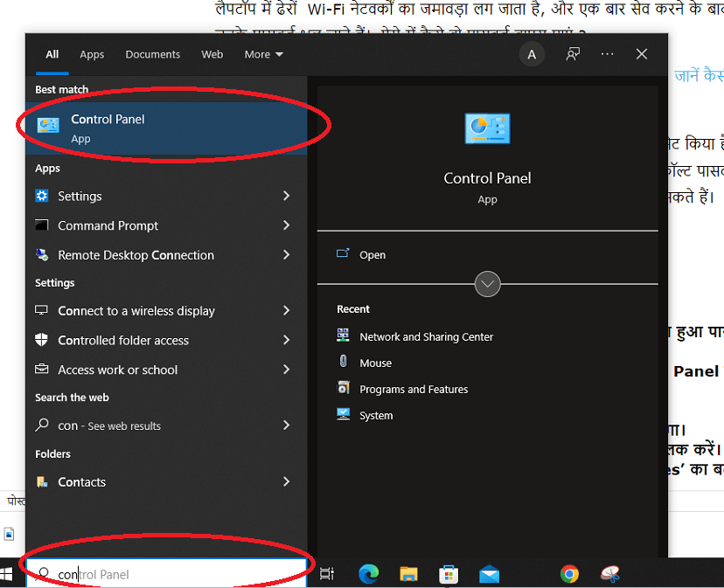This screenshot has height=588, width=724.
Task: Click the Settings gear icon in Apps list
Action: point(42,196)
